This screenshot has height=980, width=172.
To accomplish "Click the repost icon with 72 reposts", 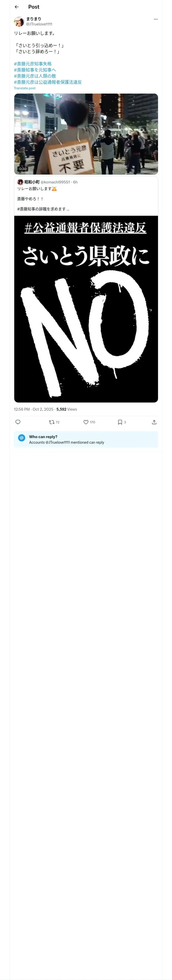I will click(x=52, y=422).
